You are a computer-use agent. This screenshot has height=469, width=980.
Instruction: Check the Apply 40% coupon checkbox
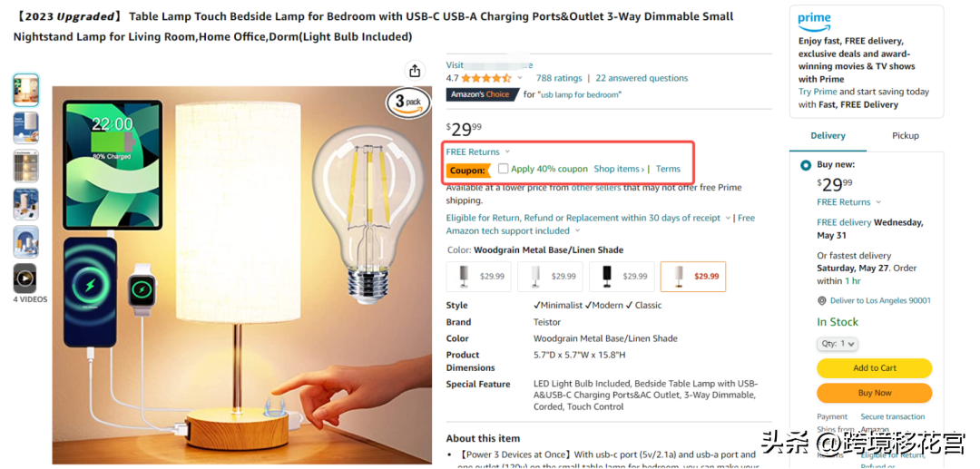(504, 169)
